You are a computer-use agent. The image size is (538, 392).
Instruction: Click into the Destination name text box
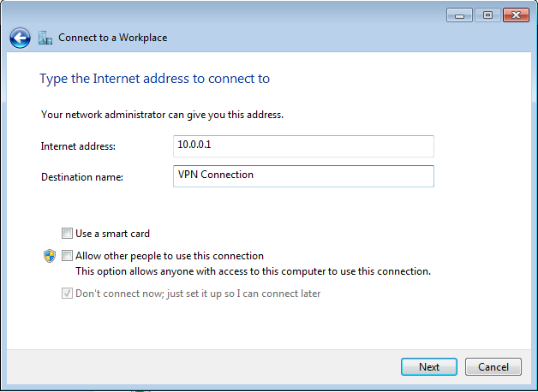click(x=303, y=175)
